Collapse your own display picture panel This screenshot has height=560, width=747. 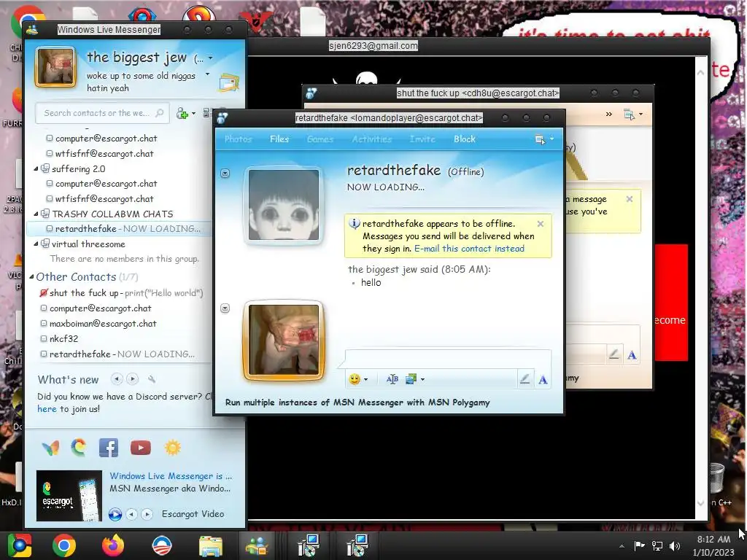tap(225, 308)
